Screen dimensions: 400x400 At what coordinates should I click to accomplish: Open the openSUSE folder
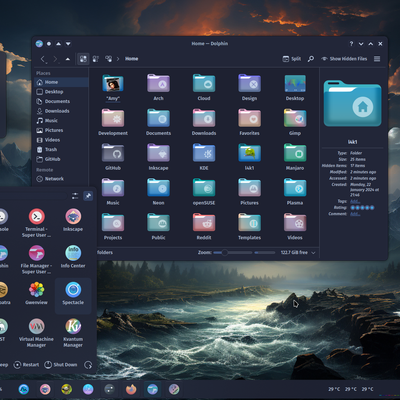tap(204, 192)
